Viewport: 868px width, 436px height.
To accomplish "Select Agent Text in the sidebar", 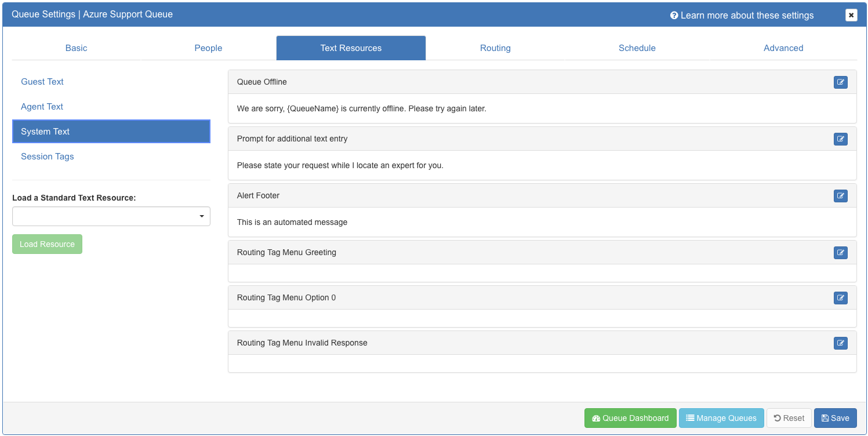I will [111, 107].
